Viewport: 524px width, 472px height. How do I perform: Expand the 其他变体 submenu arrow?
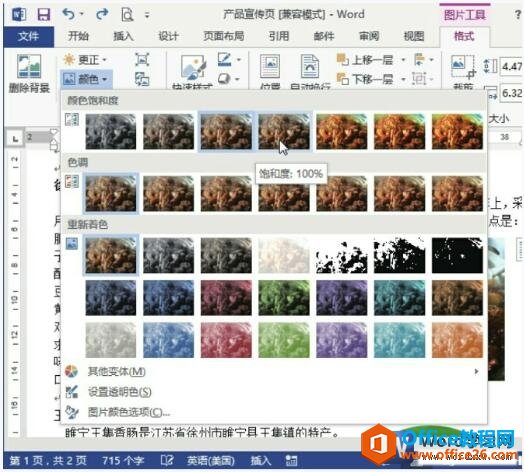[x=476, y=371]
